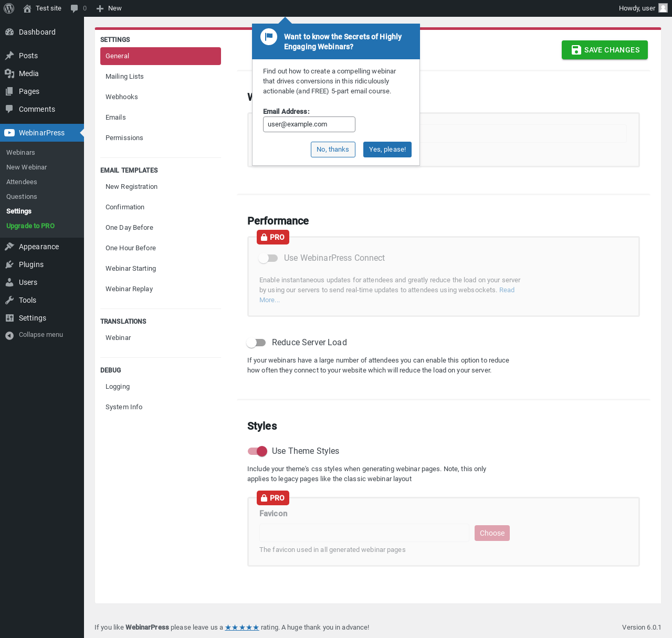
Task: Click the Plugins plug icon
Action: tap(9, 264)
